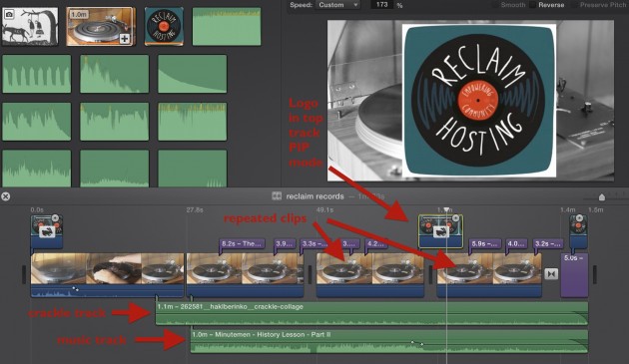Screen dimensions: 629x364
Task: Select the third turntable video clip starting at 49.1s
Action: pos(370,275)
